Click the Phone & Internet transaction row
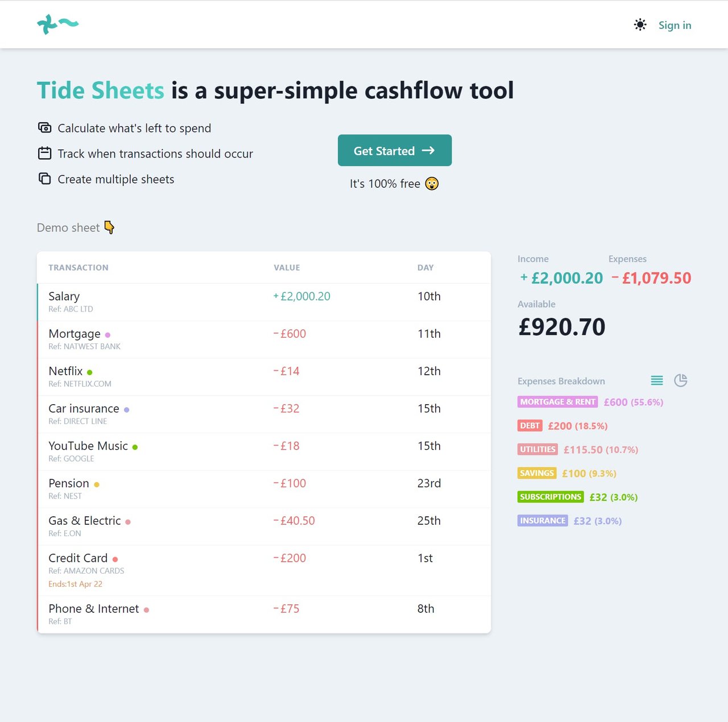 point(263,614)
